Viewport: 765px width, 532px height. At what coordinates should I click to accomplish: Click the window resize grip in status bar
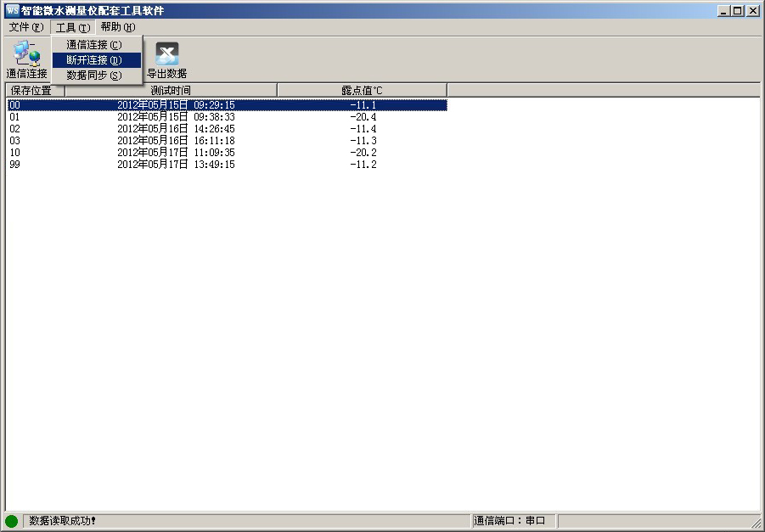pos(756,523)
